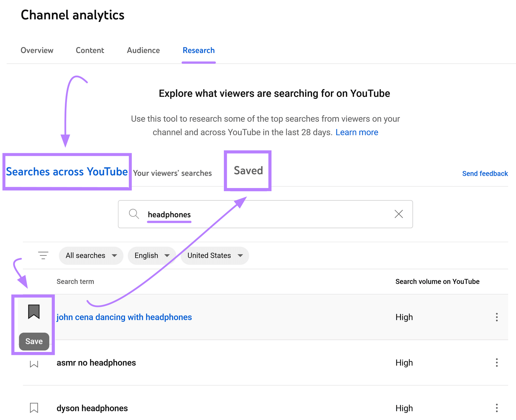Image resolution: width=516 pixels, height=420 pixels.
Task: Open the 'United States' location dropdown
Action: tap(214, 255)
